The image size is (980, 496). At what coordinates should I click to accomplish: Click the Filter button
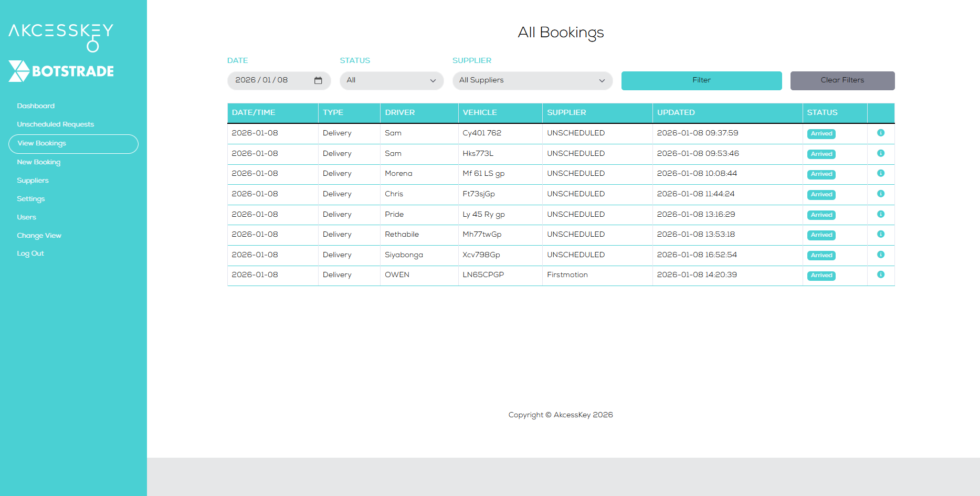tap(701, 80)
